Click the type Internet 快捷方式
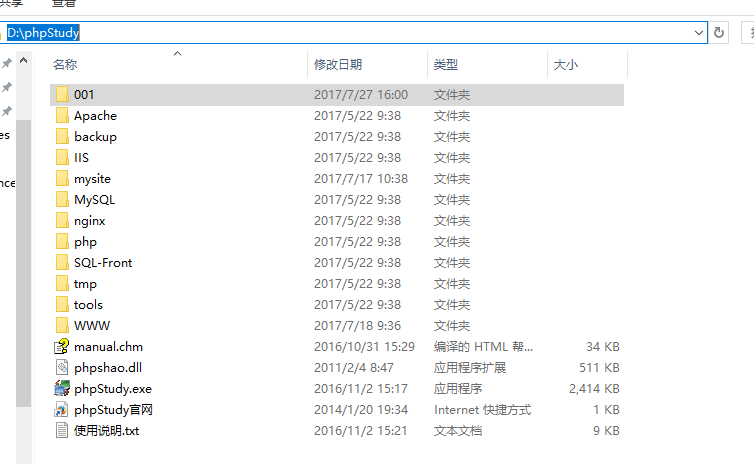 482,410
